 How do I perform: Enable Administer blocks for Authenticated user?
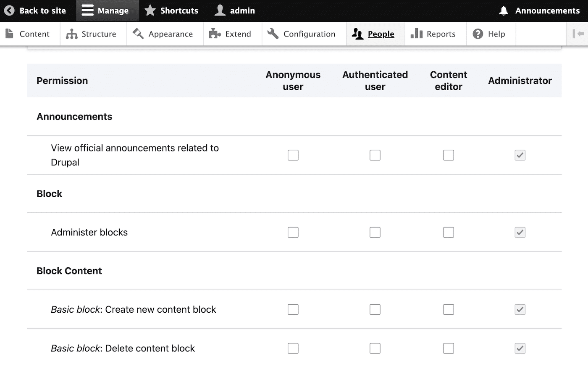(375, 233)
